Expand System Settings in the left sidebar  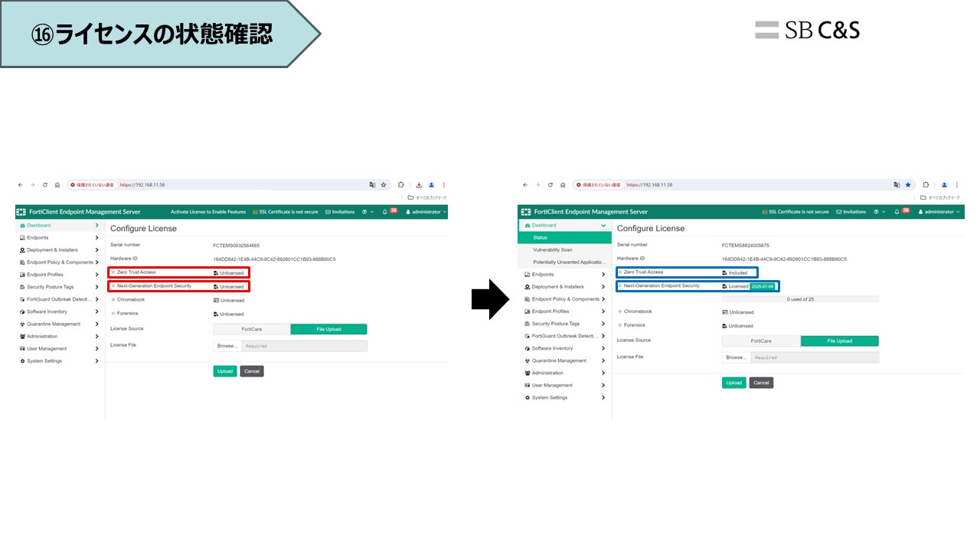click(x=96, y=361)
